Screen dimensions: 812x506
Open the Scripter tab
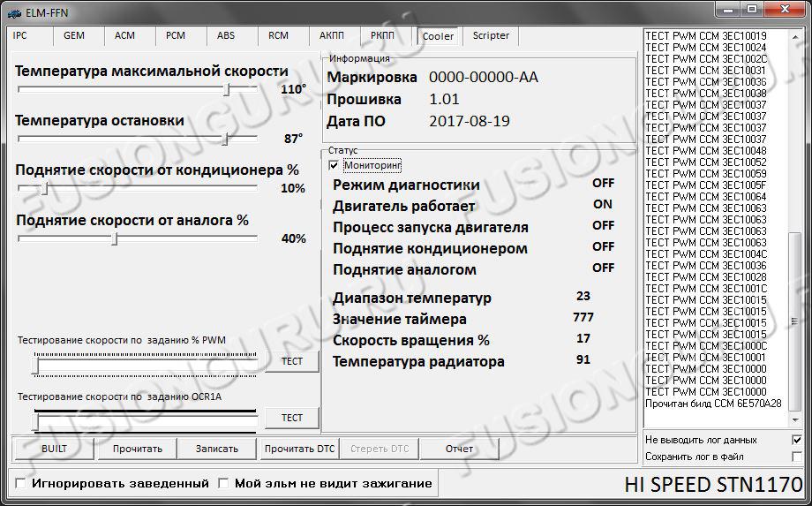(491, 36)
